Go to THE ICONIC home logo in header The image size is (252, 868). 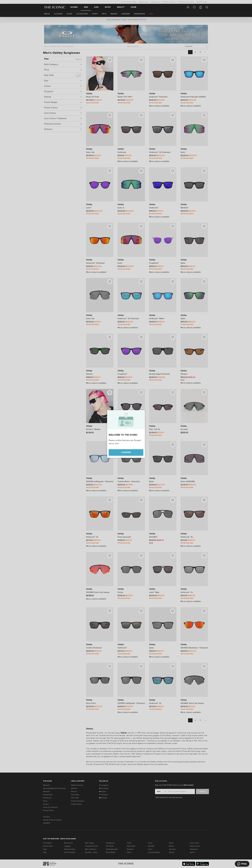[x=54, y=7]
